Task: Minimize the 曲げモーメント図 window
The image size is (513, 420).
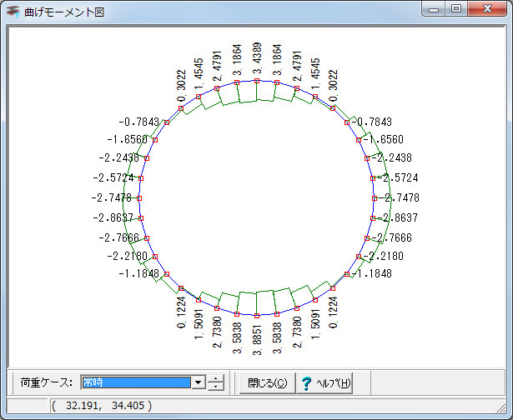Action: [434, 9]
